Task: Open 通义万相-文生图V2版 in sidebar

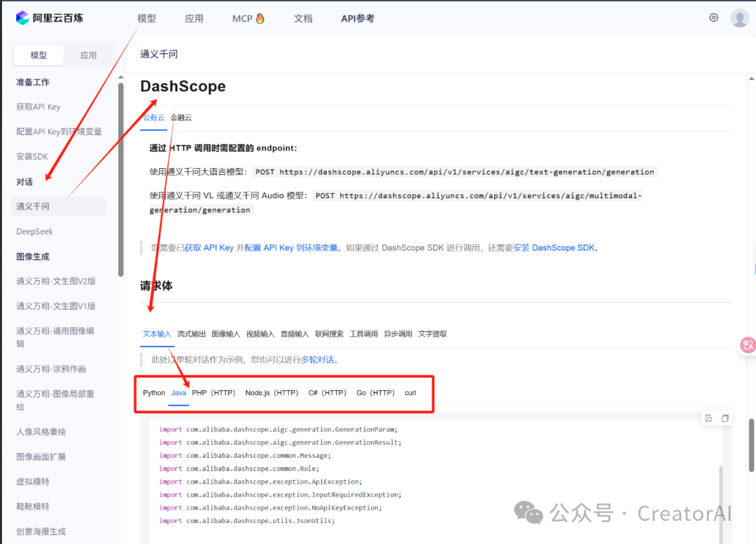Action: 56,281
